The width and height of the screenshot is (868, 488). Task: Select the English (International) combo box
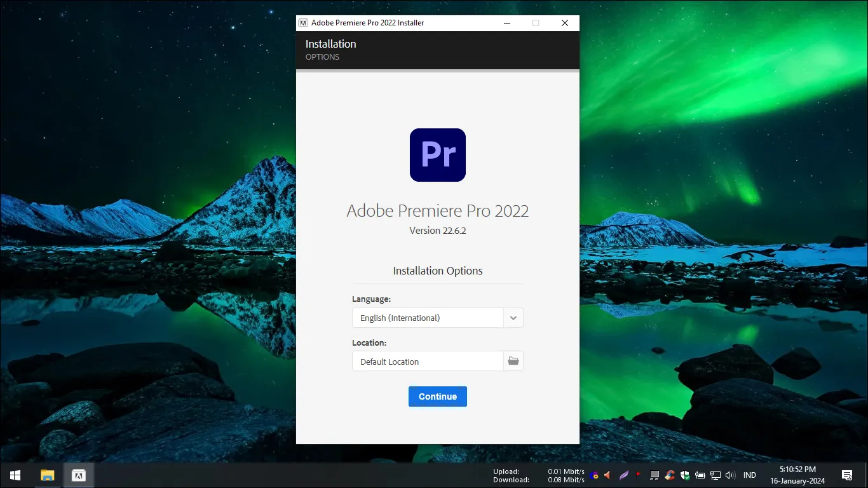(x=427, y=318)
